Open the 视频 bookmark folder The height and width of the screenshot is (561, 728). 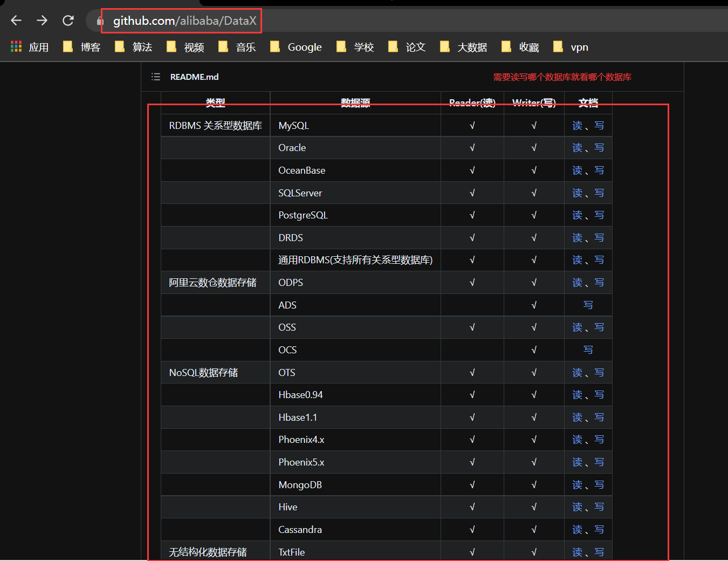[x=186, y=47]
